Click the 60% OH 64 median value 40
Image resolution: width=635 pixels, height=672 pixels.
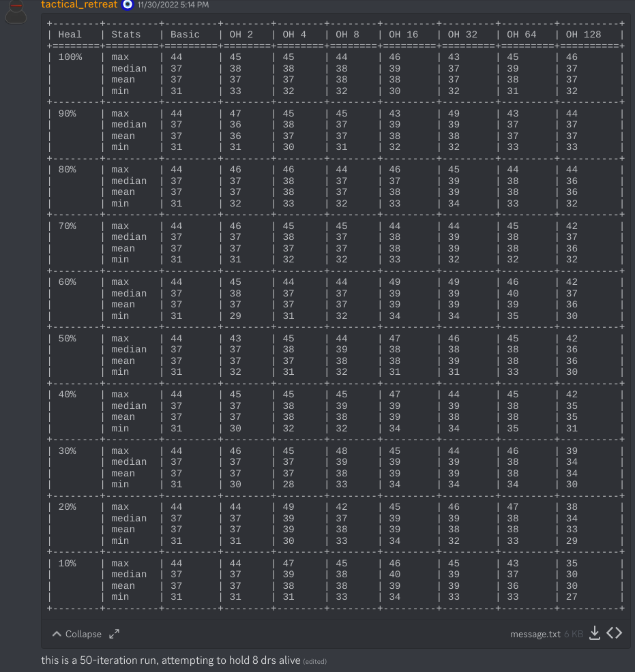pyautogui.click(x=513, y=294)
